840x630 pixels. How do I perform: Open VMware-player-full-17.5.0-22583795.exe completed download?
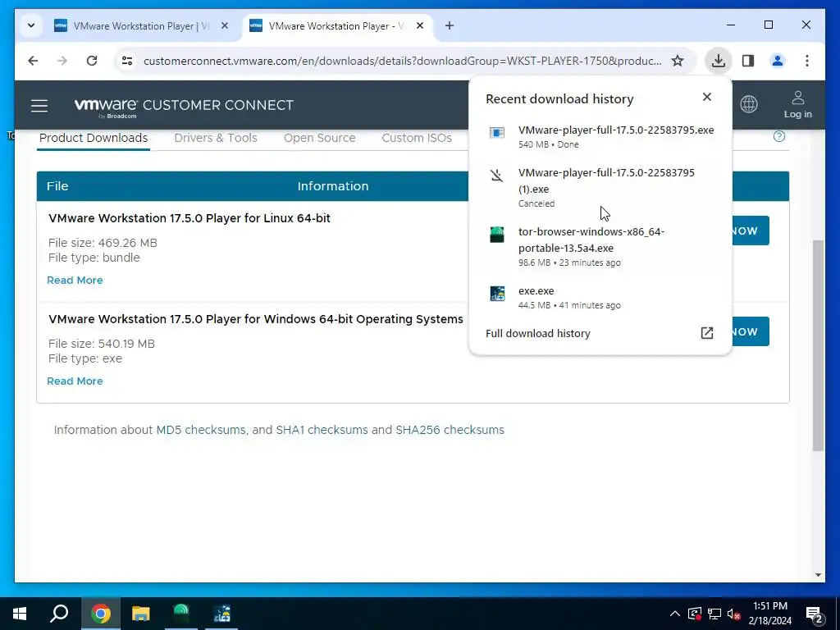tap(600, 136)
